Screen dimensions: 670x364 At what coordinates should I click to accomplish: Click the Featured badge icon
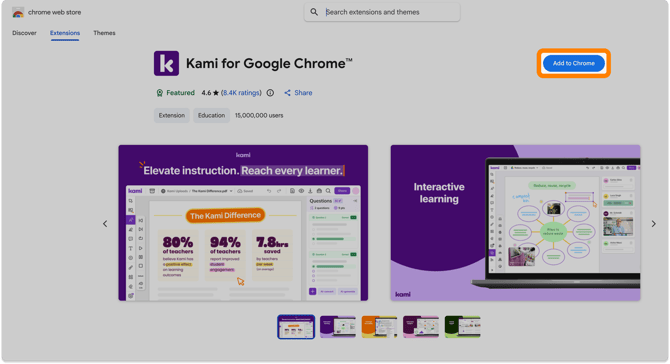click(159, 93)
